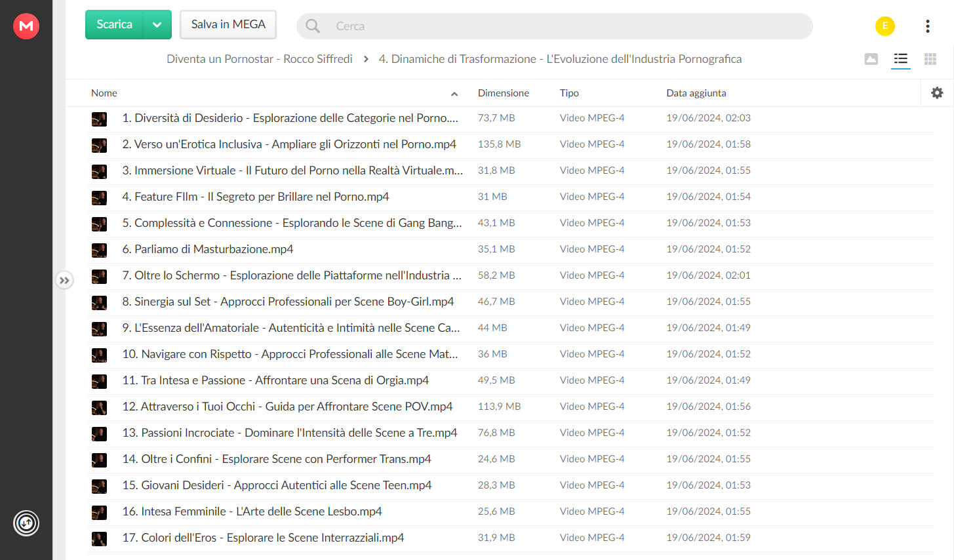Go to Diventa un Pornostar breadcrumb folder
954x560 pixels.
[x=260, y=59]
